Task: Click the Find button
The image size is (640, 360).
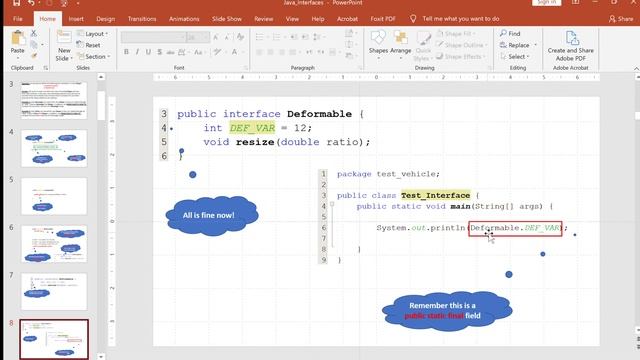Action: (x=510, y=33)
